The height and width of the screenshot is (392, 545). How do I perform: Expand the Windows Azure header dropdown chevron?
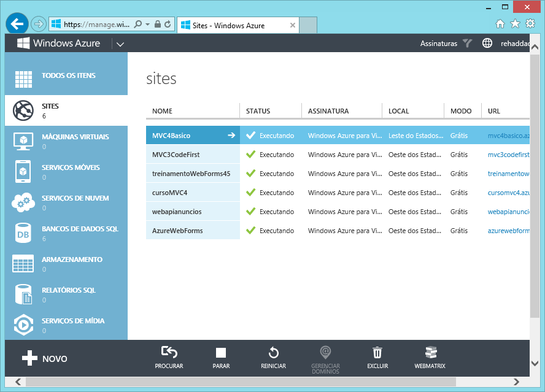(x=120, y=44)
